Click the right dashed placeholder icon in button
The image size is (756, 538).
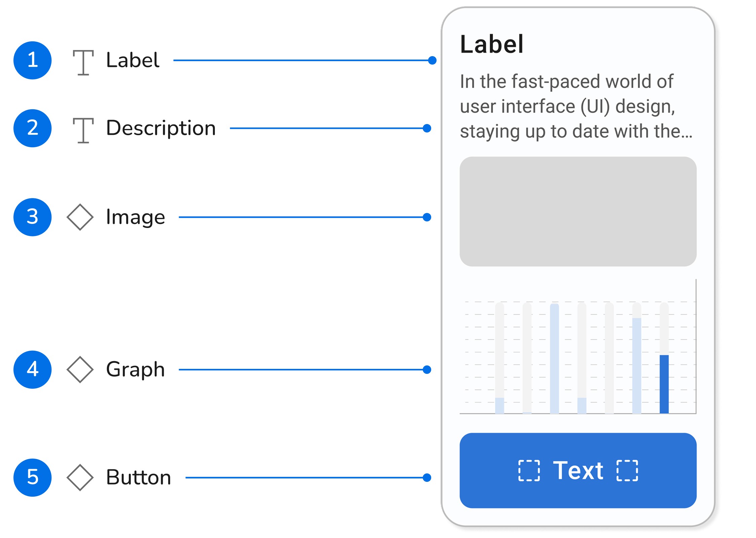pyautogui.click(x=627, y=470)
